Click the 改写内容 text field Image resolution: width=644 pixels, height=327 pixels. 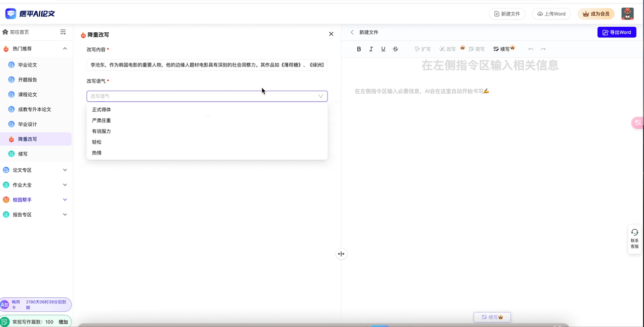207,65
